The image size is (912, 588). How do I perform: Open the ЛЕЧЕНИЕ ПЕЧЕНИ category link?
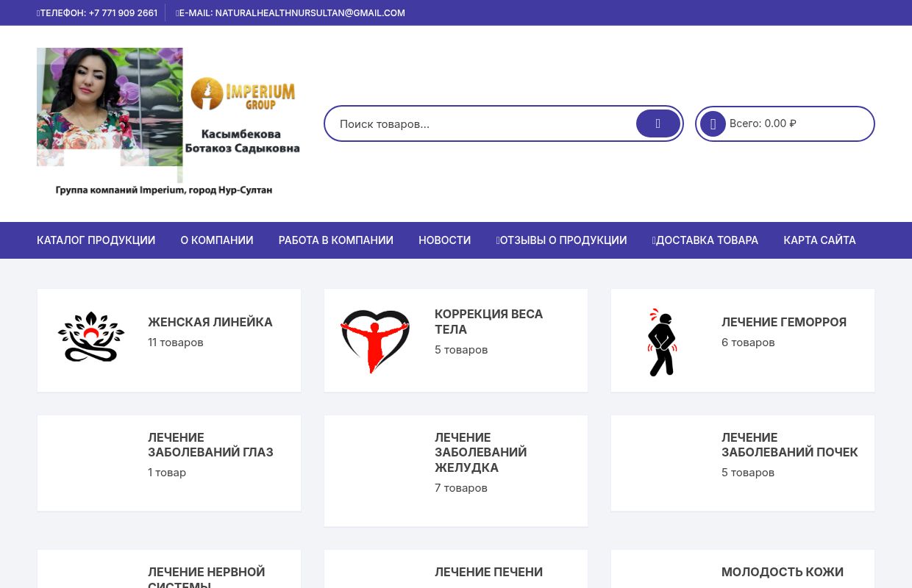(488, 572)
